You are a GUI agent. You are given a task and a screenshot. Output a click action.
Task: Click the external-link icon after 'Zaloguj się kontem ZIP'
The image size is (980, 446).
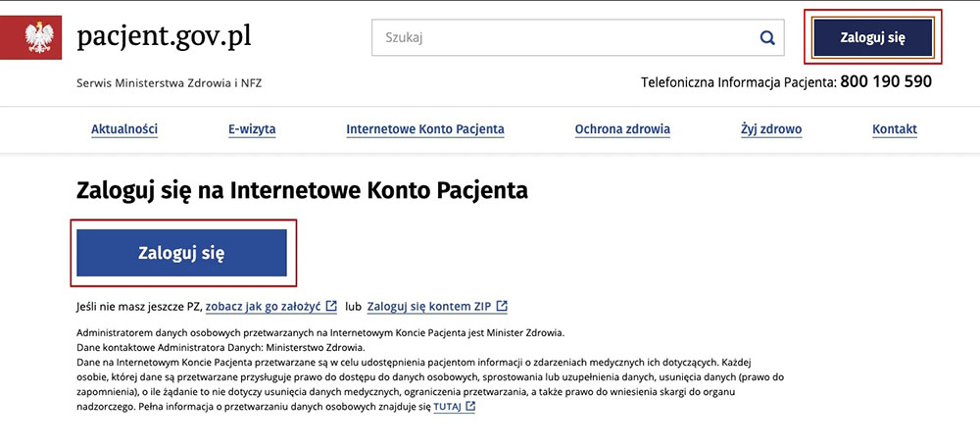(502, 307)
